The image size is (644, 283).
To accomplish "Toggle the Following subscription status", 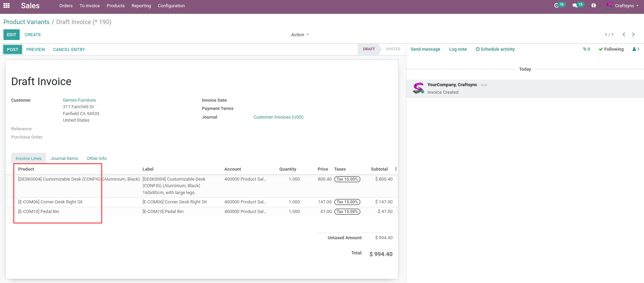I will click(611, 49).
